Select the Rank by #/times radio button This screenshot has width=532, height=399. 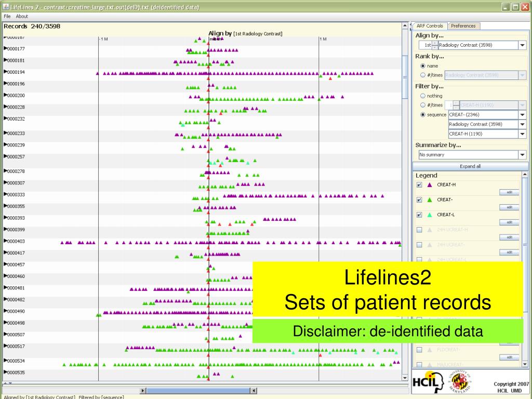[423, 75]
